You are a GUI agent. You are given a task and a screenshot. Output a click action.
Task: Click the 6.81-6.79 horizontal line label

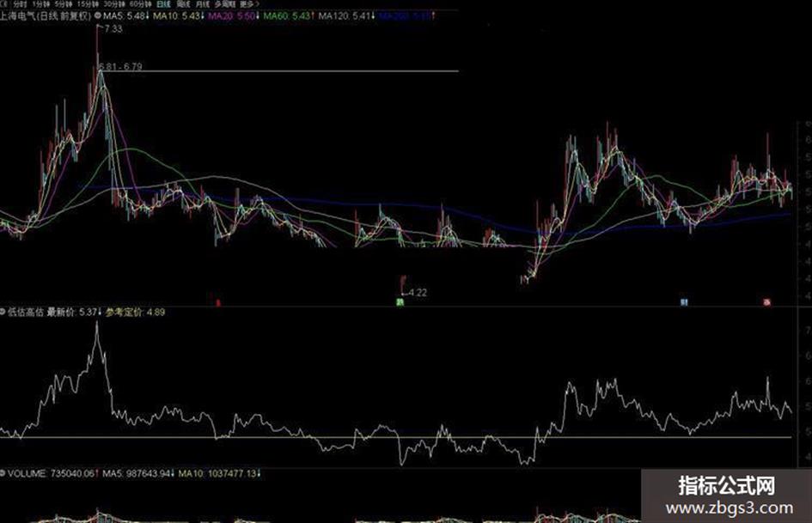pyautogui.click(x=120, y=66)
